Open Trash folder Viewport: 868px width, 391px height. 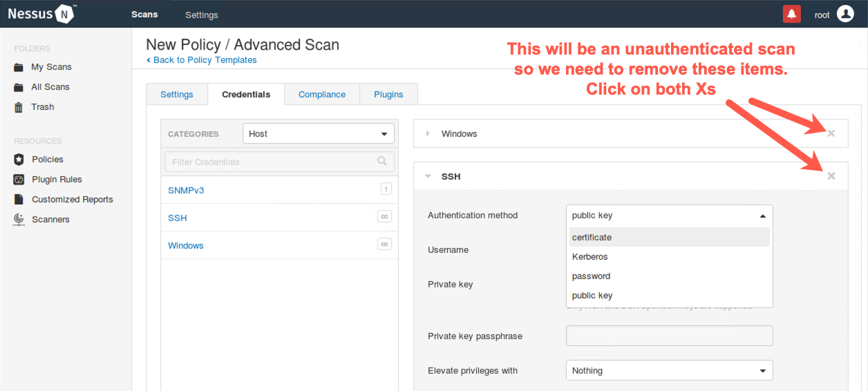(x=43, y=107)
